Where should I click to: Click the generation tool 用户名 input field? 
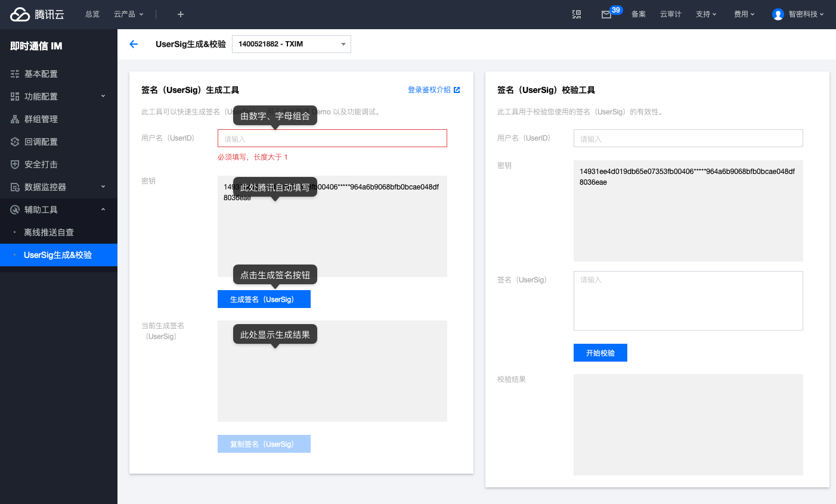332,138
